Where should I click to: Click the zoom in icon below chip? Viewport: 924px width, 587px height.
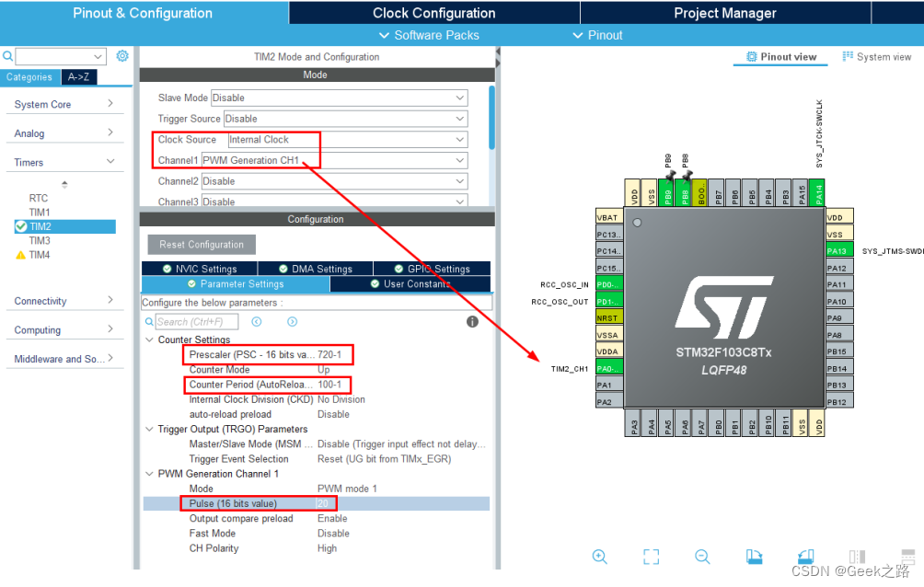coord(600,557)
